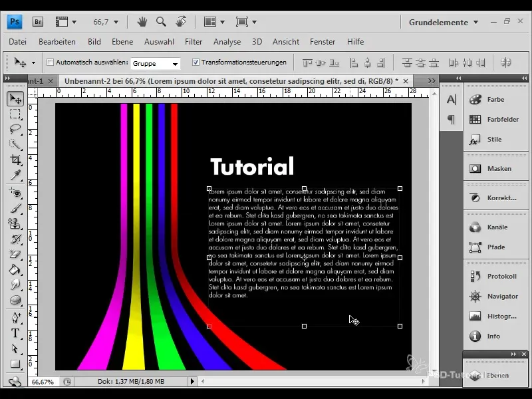
Task: Align top edges of layers
Action: coord(307,63)
